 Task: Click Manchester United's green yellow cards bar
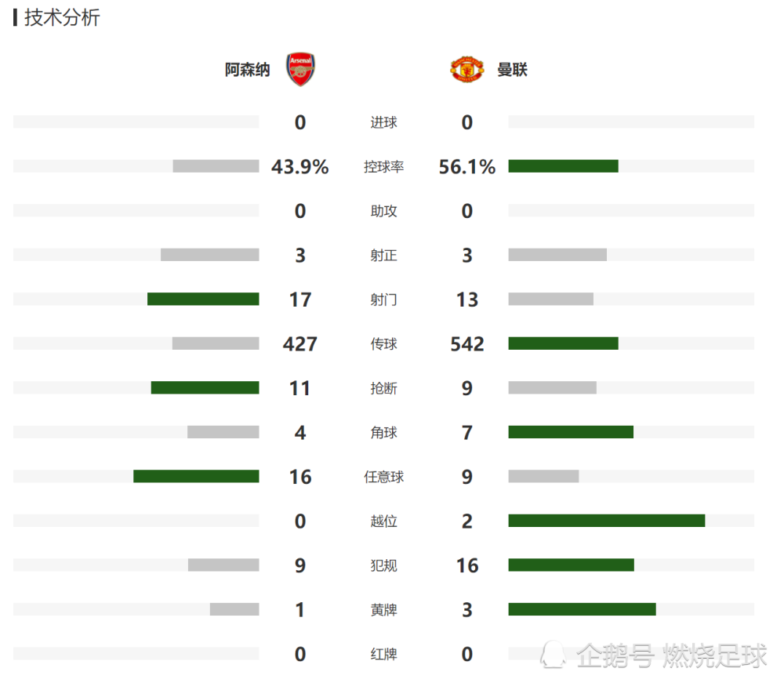582,609
